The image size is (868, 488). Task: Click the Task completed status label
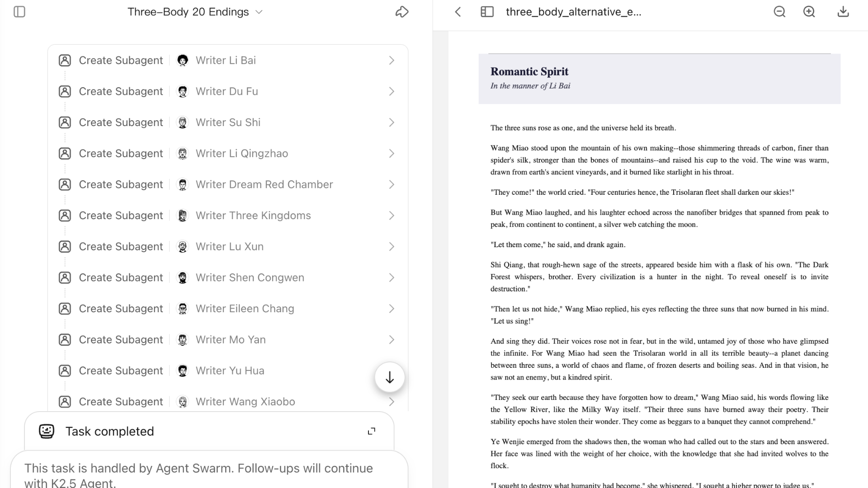click(110, 431)
